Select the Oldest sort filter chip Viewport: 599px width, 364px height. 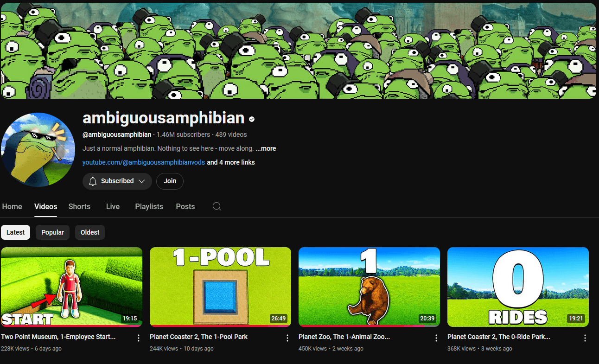pos(90,232)
